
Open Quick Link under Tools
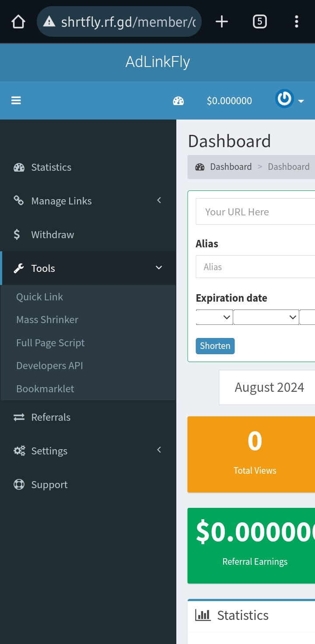point(40,297)
